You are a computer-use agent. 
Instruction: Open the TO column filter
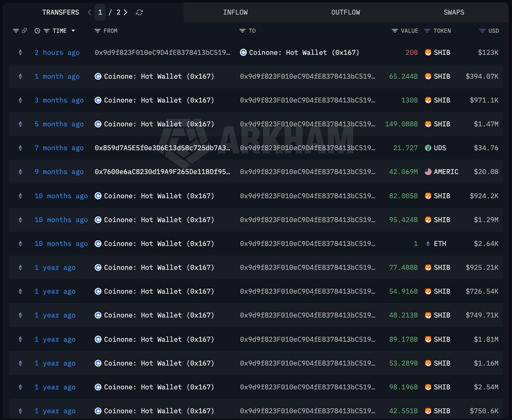(242, 31)
